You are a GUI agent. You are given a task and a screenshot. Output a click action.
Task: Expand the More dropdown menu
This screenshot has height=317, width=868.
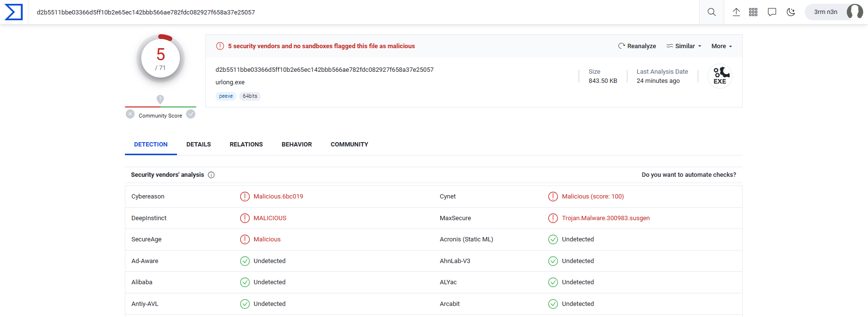click(722, 46)
